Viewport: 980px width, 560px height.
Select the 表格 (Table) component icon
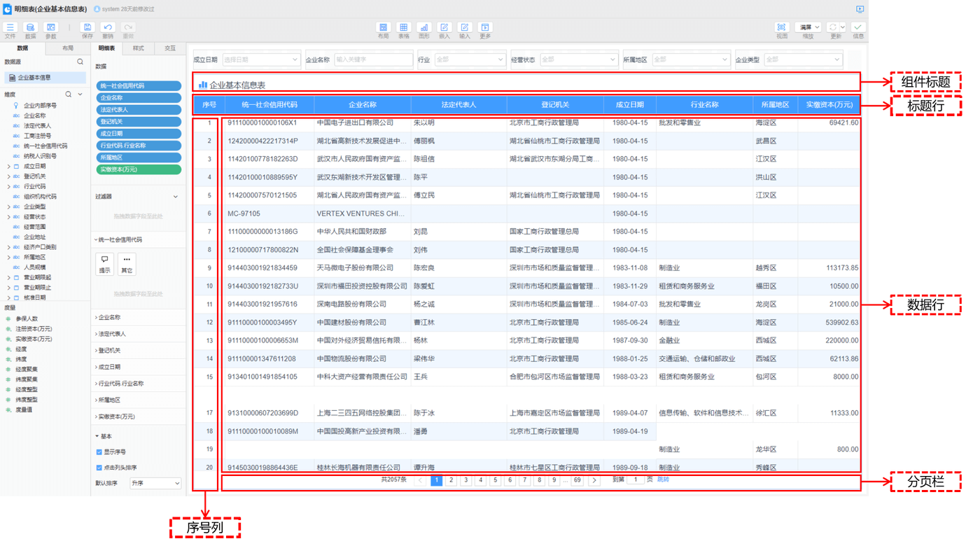pyautogui.click(x=403, y=28)
